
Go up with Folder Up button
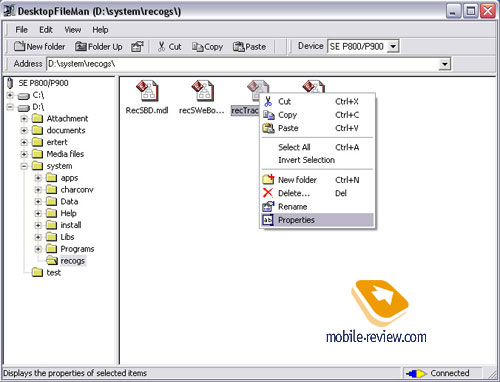click(99, 47)
